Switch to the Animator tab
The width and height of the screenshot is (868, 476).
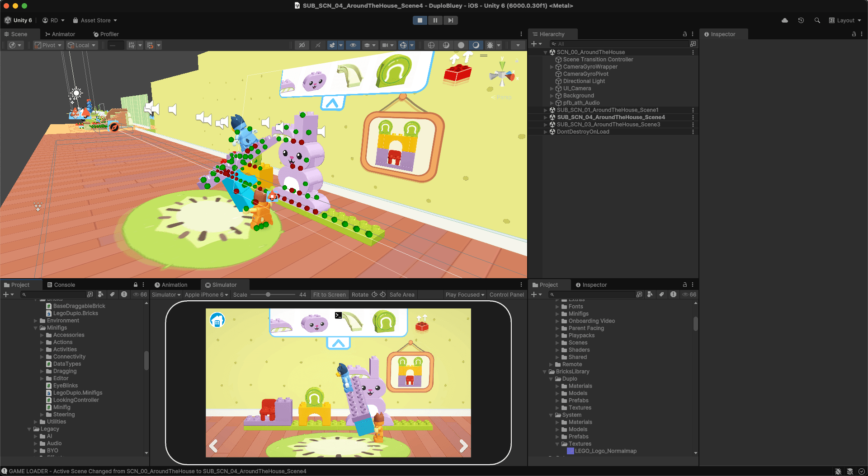[x=60, y=34]
